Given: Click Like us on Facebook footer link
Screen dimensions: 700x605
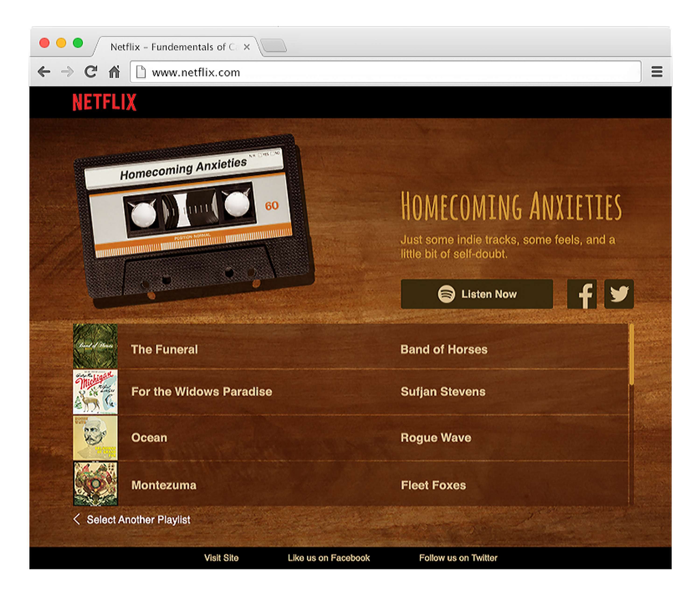Looking at the screenshot, I should pyautogui.click(x=329, y=558).
